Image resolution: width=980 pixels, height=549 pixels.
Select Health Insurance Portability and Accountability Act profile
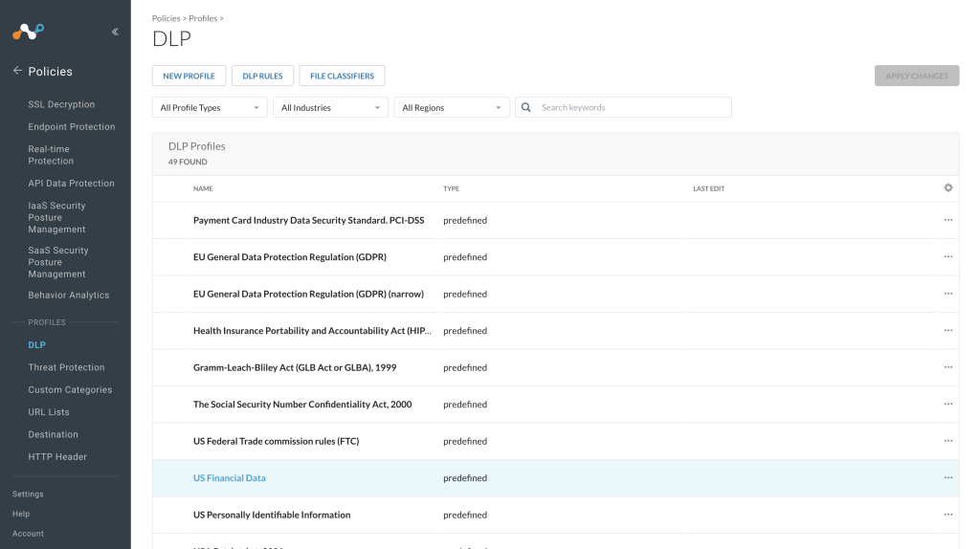[312, 330]
